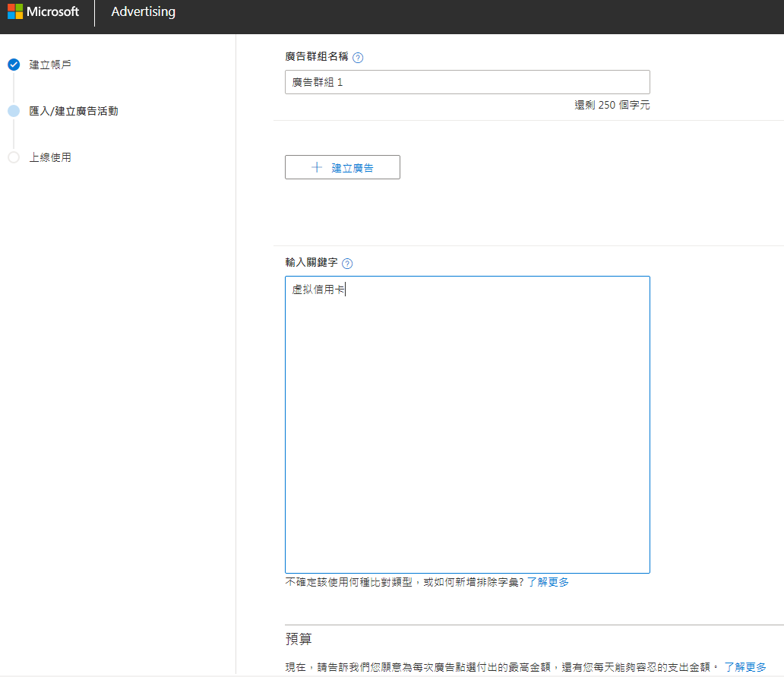Click the 預算 section heading
This screenshot has width=784, height=677.
click(x=298, y=639)
